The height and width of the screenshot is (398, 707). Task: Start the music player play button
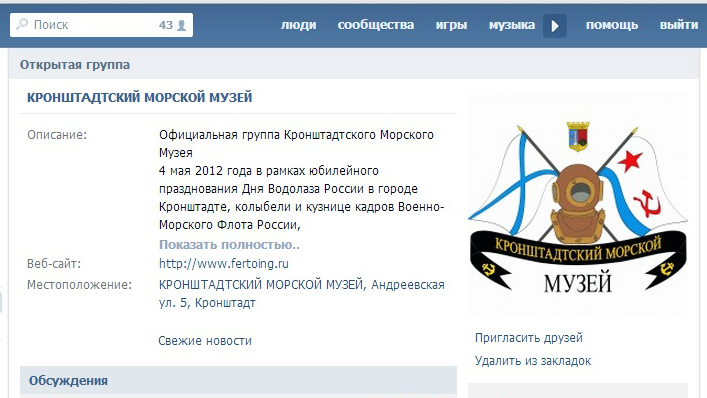(555, 26)
